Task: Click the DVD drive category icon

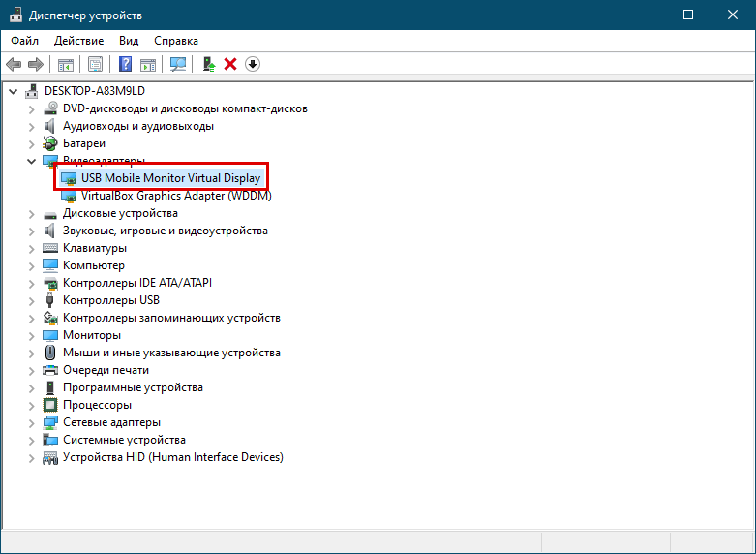Action: pyautogui.click(x=50, y=108)
